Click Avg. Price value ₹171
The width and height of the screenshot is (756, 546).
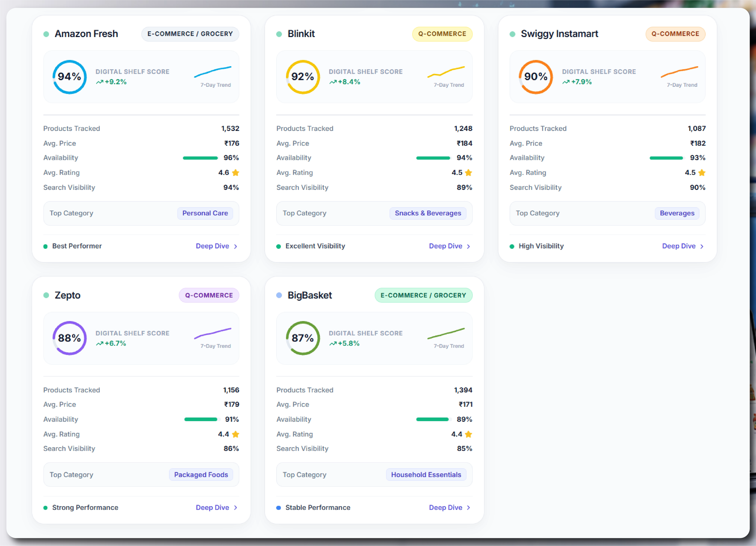pos(466,405)
